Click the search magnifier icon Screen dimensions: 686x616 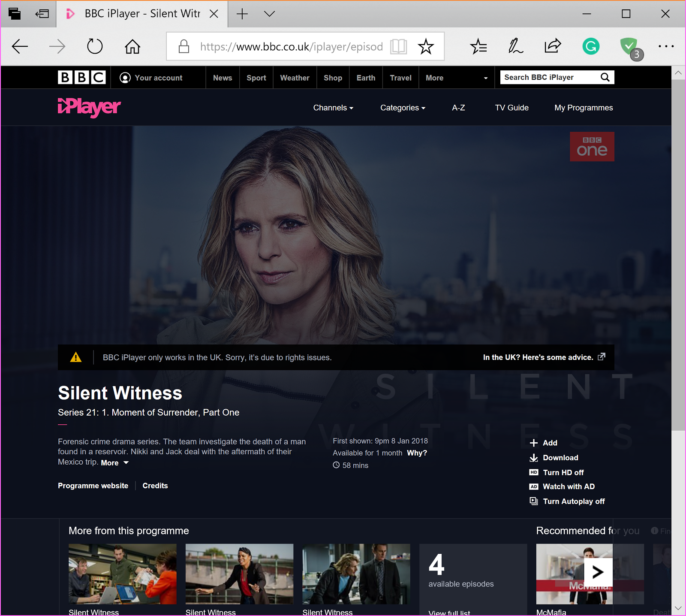click(605, 77)
